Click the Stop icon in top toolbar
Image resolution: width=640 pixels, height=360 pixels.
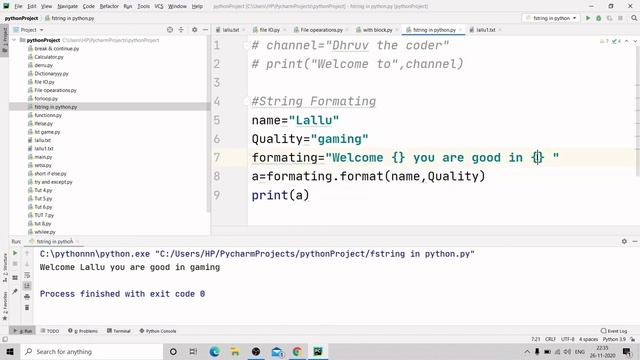point(620,18)
